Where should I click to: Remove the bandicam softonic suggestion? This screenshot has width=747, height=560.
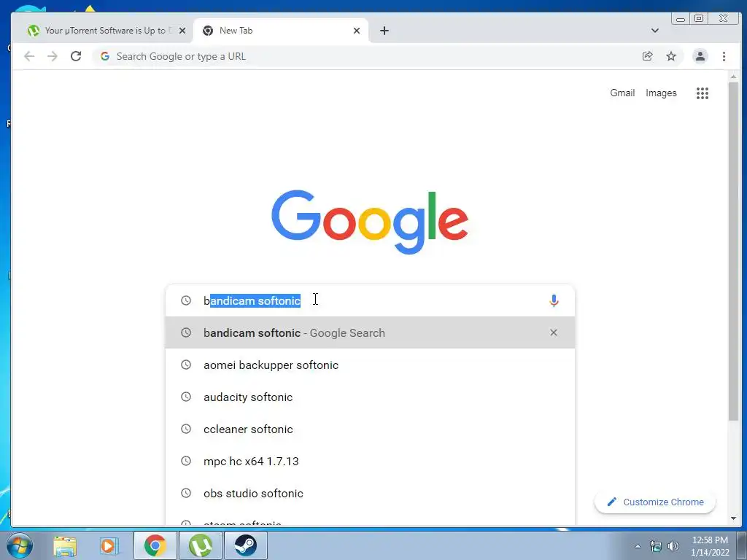[x=554, y=332]
